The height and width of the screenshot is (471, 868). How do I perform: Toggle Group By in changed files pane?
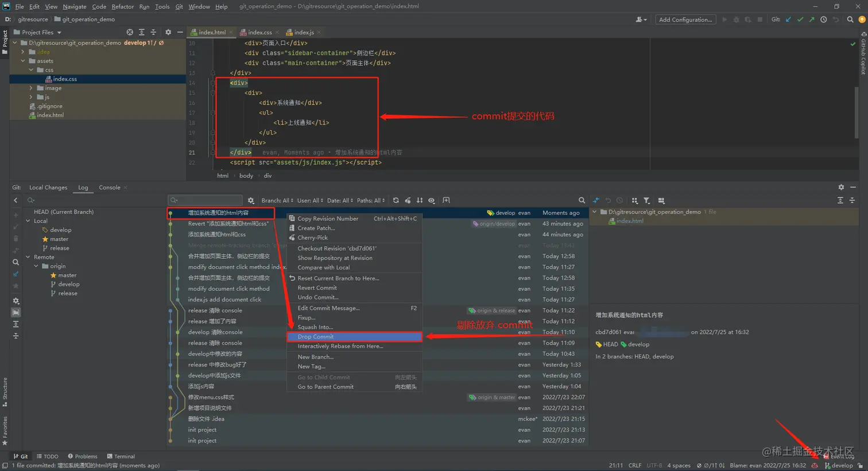(x=634, y=200)
